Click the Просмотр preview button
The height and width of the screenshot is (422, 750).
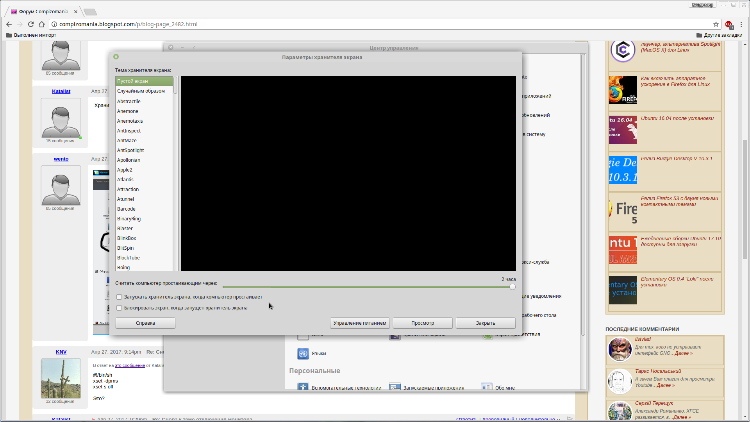(x=421, y=323)
